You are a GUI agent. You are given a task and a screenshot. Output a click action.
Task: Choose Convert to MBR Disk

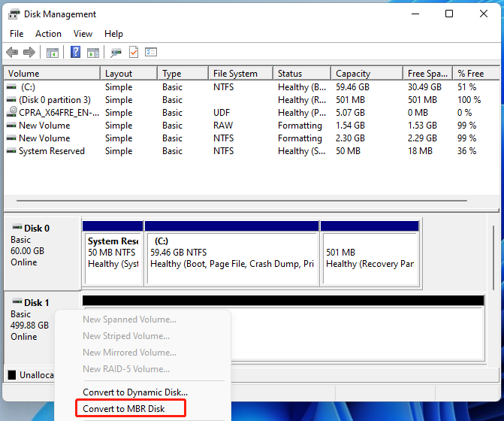pyautogui.click(x=124, y=408)
